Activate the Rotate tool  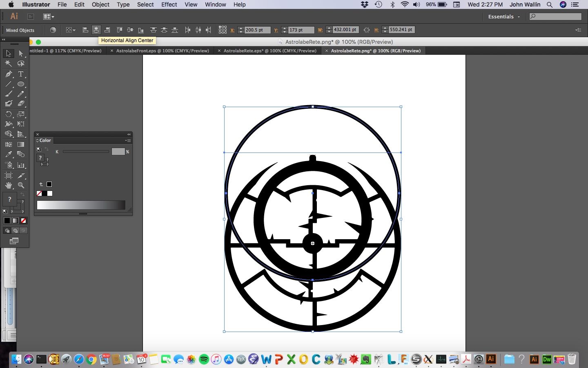pos(9,114)
